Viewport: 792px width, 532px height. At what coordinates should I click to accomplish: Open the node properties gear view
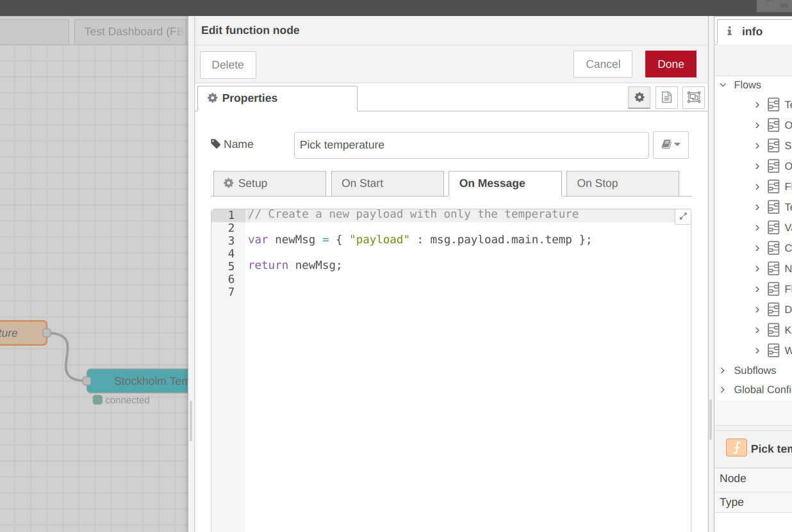(x=639, y=97)
